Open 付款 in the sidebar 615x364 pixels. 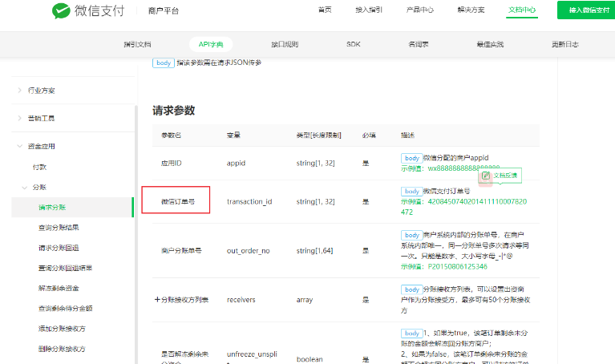point(39,167)
